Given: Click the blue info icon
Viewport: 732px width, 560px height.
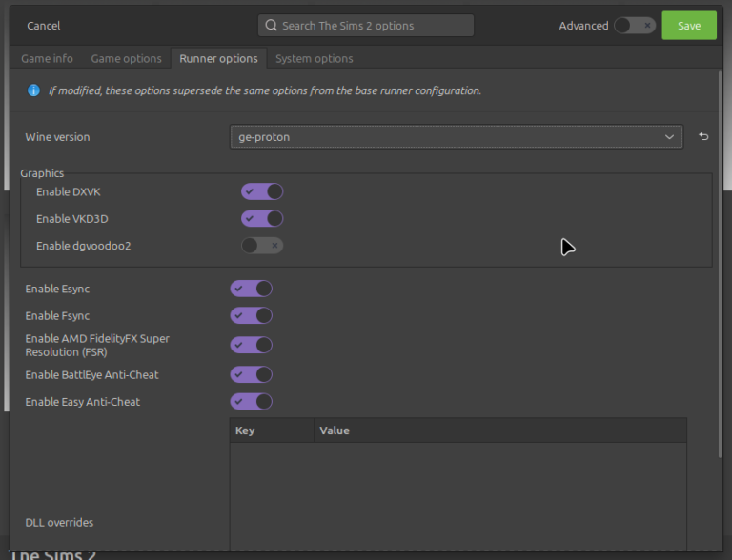Looking at the screenshot, I should coord(33,90).
